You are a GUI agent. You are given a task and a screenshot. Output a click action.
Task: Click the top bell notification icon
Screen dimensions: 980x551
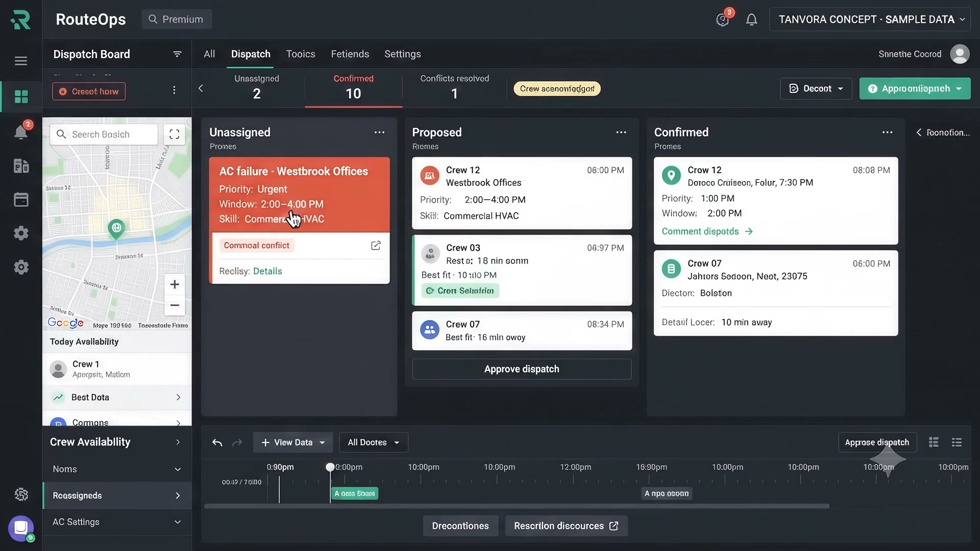pos(751,19)
